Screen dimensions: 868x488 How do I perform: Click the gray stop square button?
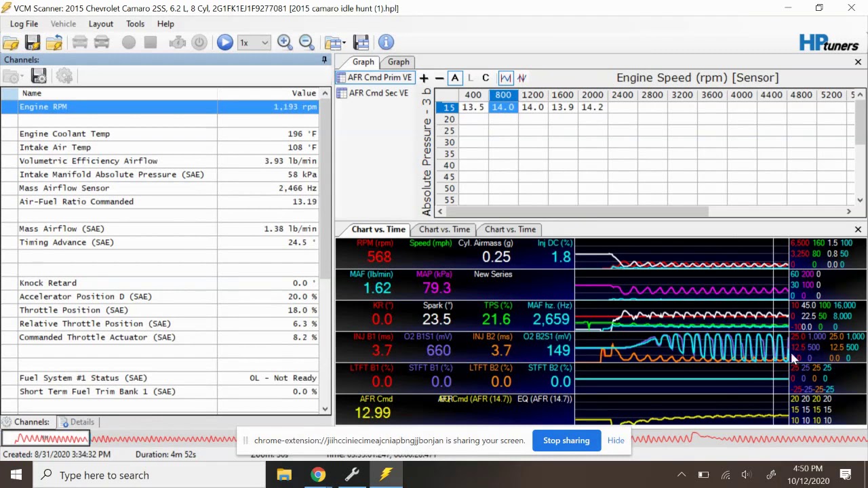point(151,43)
